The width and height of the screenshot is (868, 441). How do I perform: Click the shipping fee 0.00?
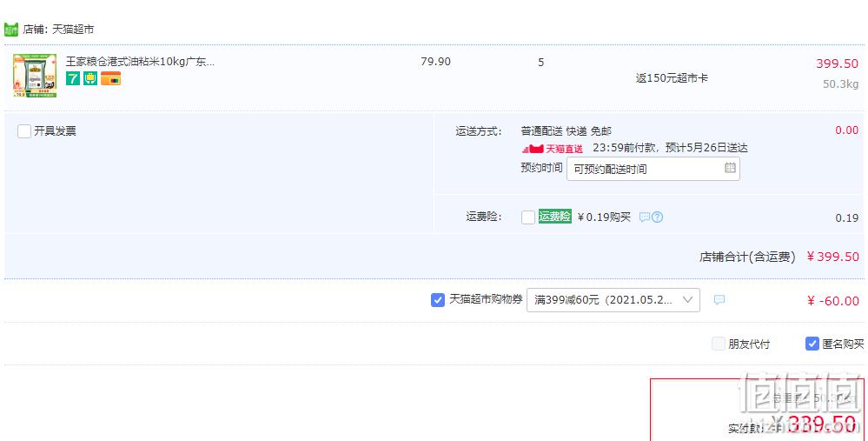[x=846, y=130]
